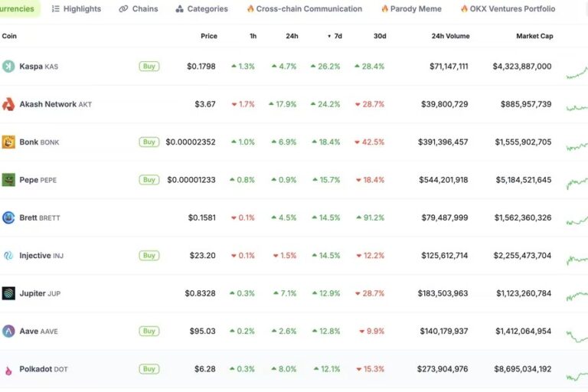The image size is (588, 392).
Task: Click Kaspa 7d change 26.2%
Action: (x=325, y=67)
